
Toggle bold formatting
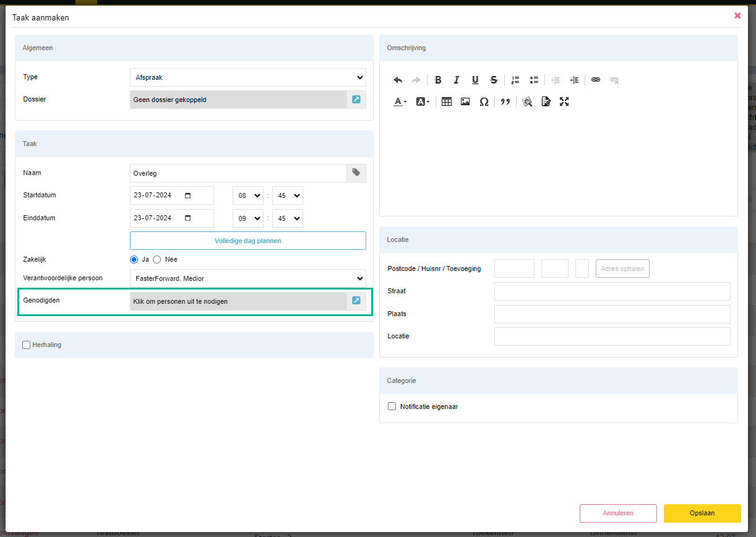click(x=438, y=80)
